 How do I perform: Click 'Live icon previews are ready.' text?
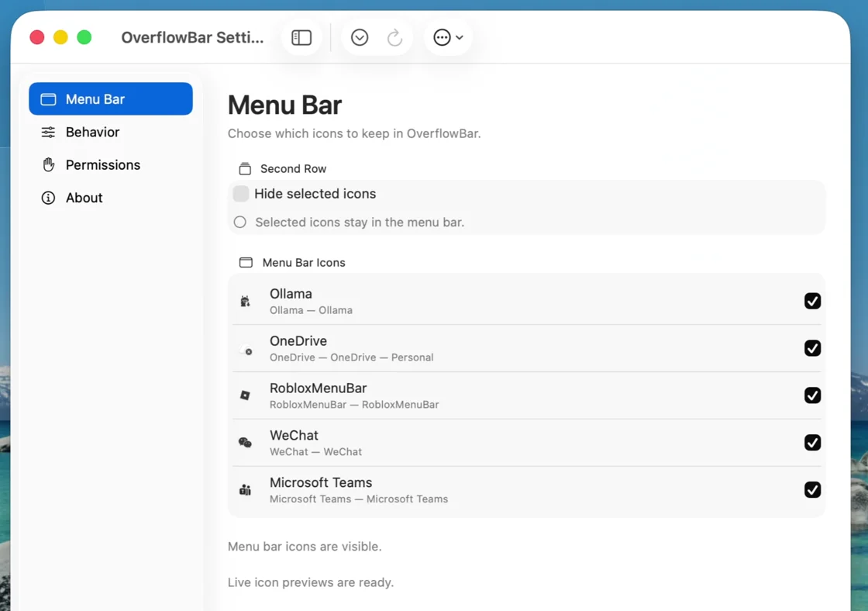[311, 582]
